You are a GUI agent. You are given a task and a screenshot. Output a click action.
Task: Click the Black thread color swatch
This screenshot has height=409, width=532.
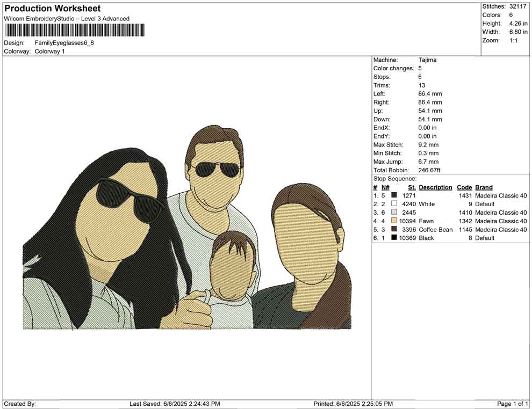coord(394,238)
